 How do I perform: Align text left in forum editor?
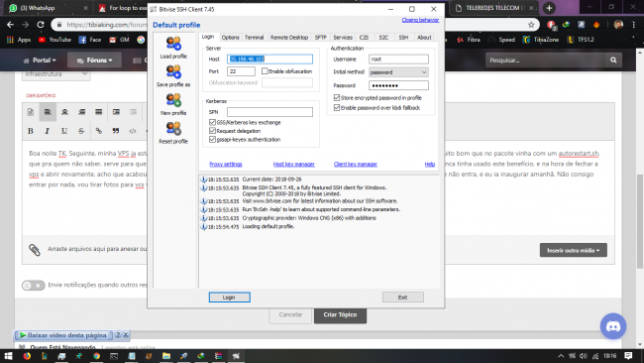(48, 112)
